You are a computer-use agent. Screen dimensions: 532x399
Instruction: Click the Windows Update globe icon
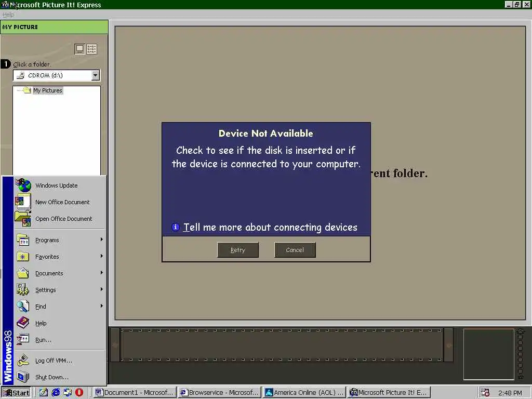(x=23, y=185)
